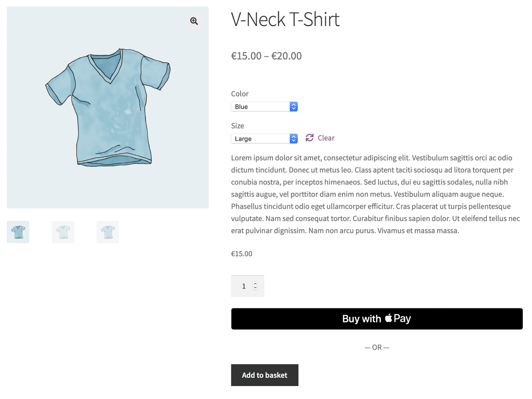Buy with Apple Pay
The height and width of the screenshot is (399, 532).
coord(377,319)
